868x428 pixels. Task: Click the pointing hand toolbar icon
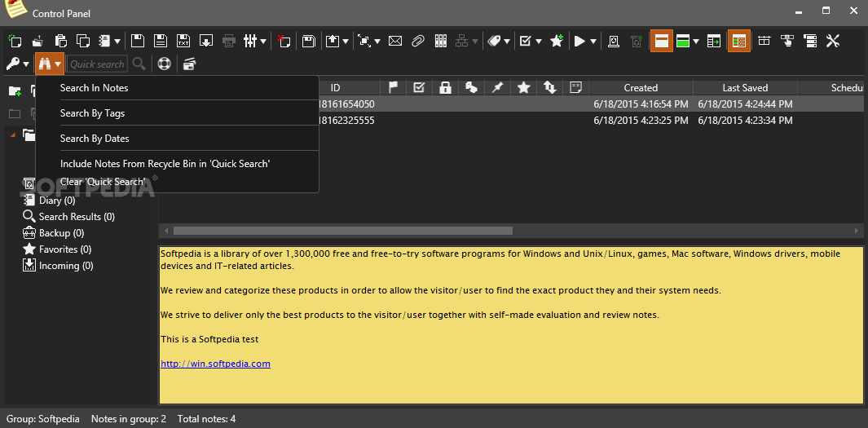[x=787, y=41]
